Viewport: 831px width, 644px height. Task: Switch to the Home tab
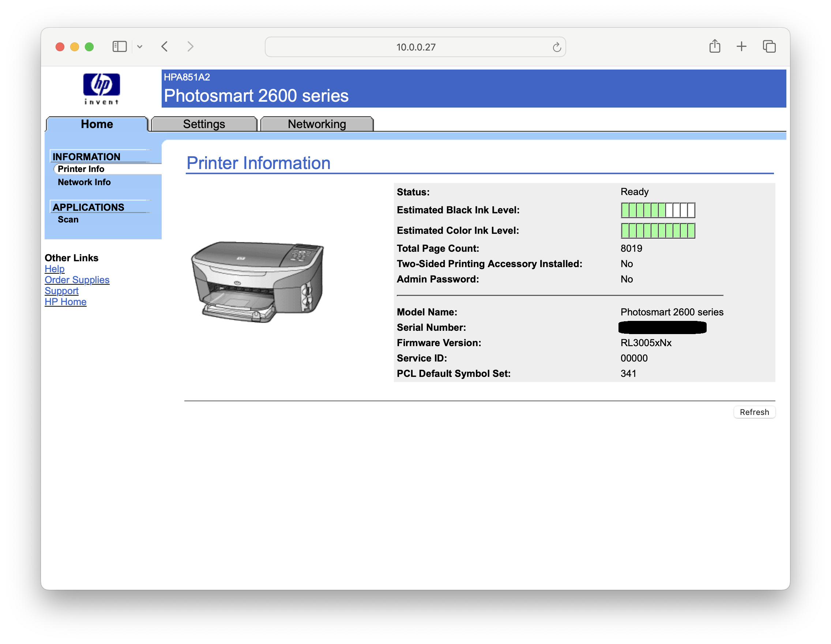pyautogui.click(x=97, y=124)
